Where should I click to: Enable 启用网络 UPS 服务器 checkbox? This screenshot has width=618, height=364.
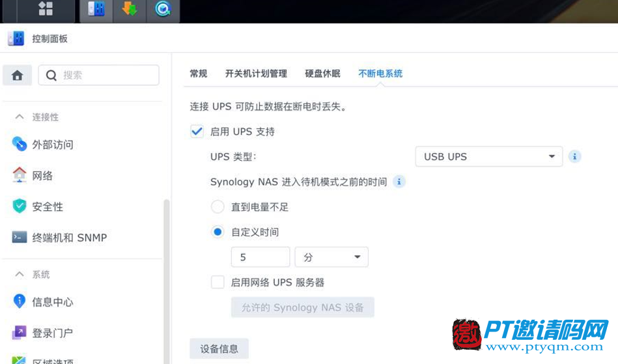click(218, 282)
